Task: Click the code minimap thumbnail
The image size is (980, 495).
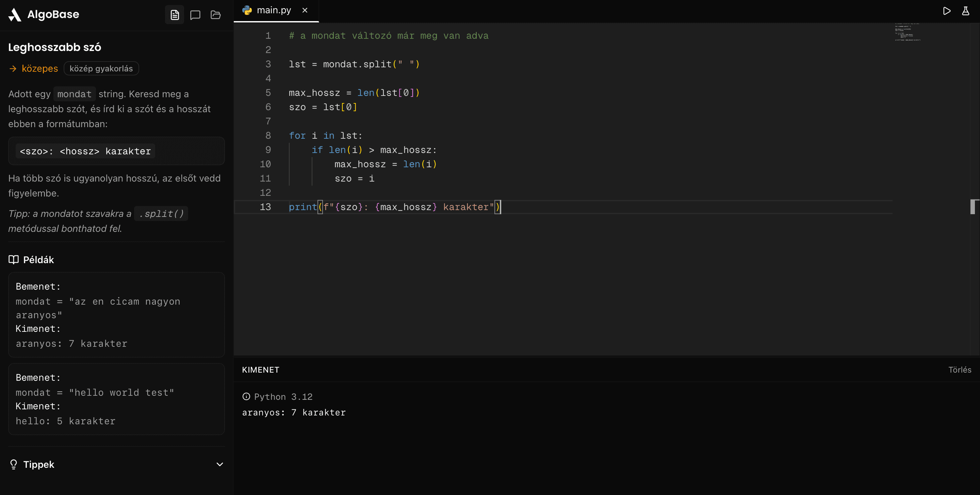Action: [907, 32]
